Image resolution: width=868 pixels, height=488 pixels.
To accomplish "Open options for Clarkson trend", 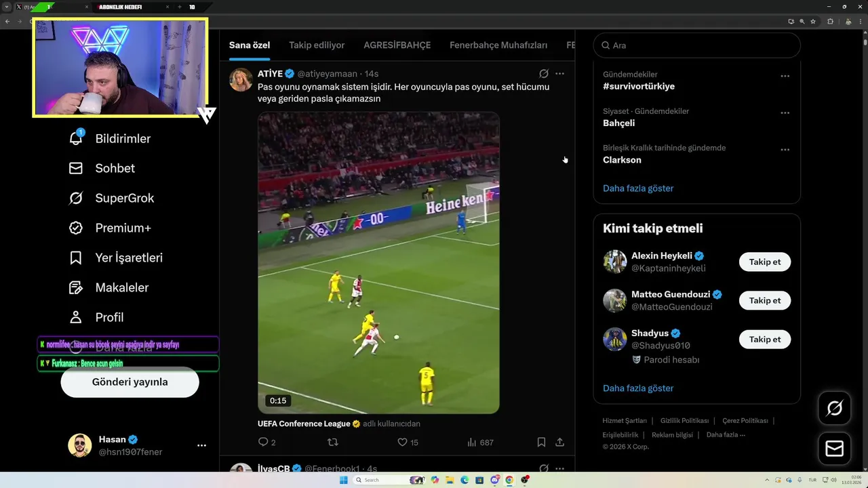I will click(785, 149).
